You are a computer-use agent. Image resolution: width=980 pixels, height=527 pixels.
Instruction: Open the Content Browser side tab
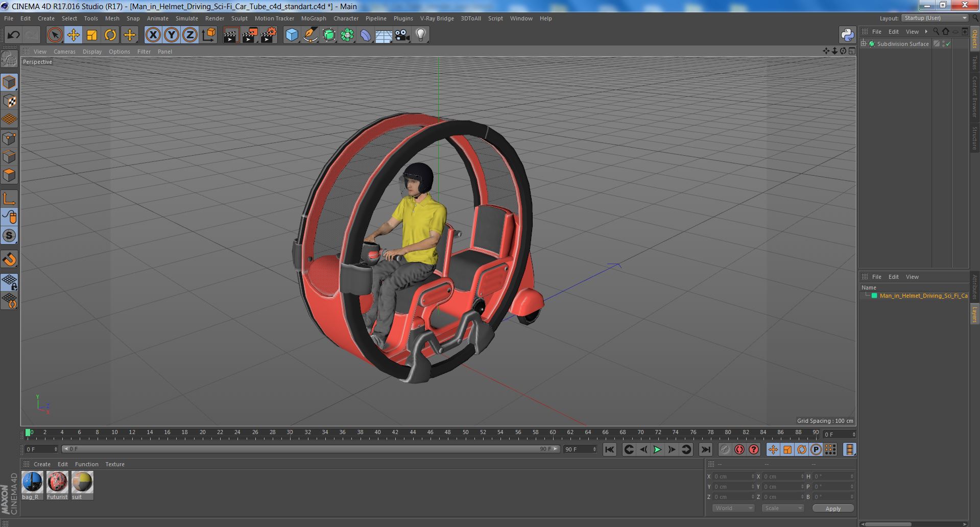click(974, 97)
